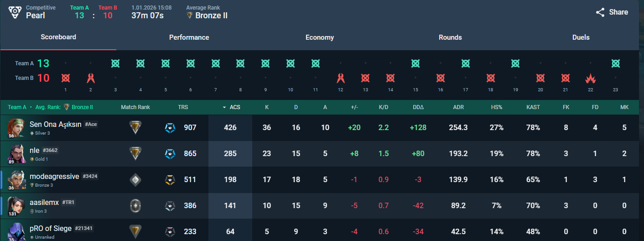Click TRS badge icon next to 907
This screenshot has height=241, width=644.
[x=170, y=127]
